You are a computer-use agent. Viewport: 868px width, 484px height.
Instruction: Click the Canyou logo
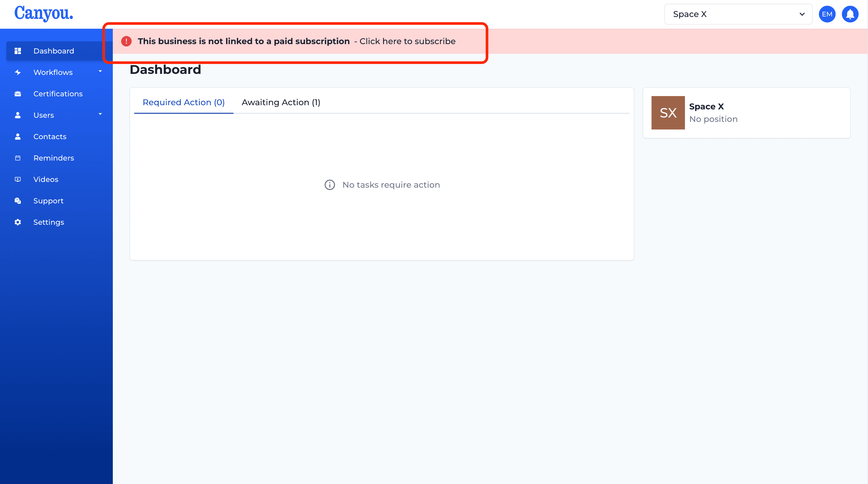point(43,14)
